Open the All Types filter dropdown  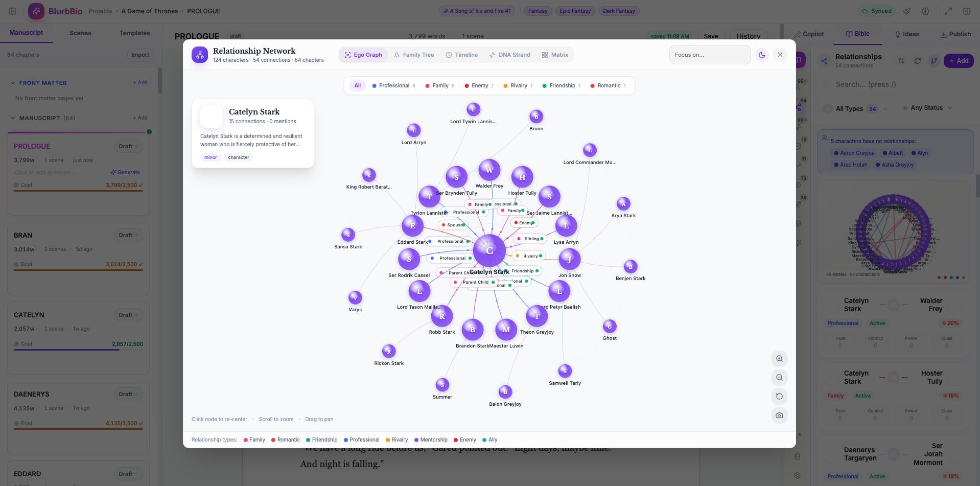[x=855, y=108]
